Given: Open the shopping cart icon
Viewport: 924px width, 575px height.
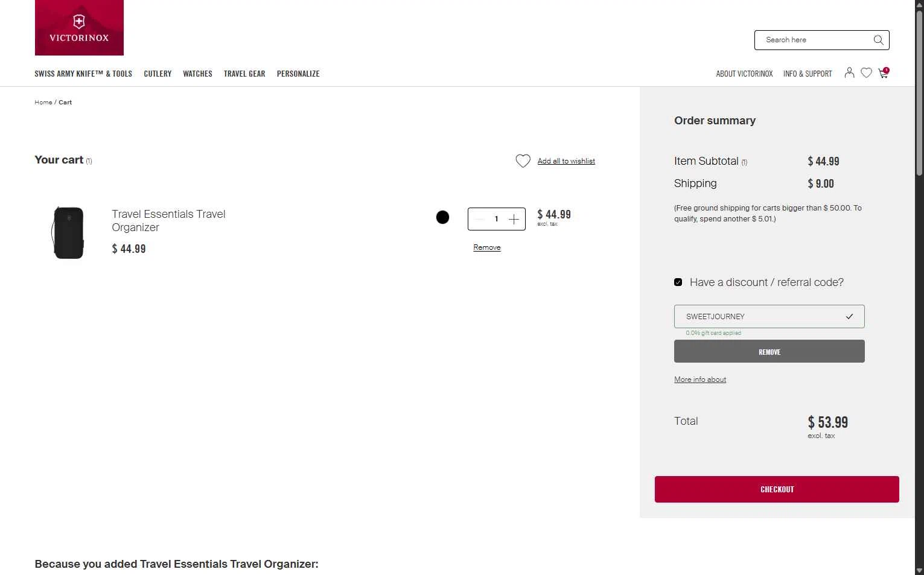Looking at the screenshot, I should pyautogui.click(x=884, y=73).
